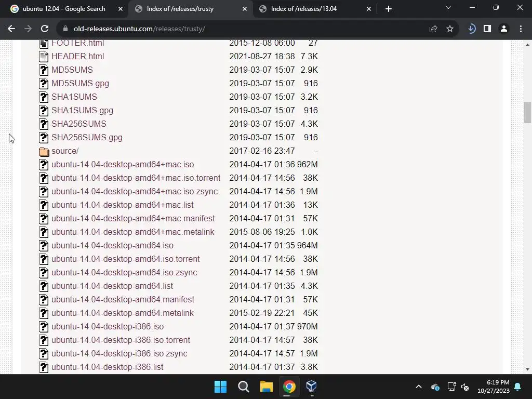The image size is (532, 399).
Task: Click the lock icon in address bar
Action: click(65, 29)
